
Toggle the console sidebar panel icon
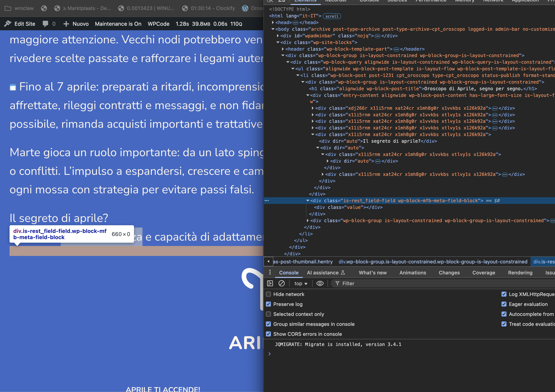pos(270,283)
